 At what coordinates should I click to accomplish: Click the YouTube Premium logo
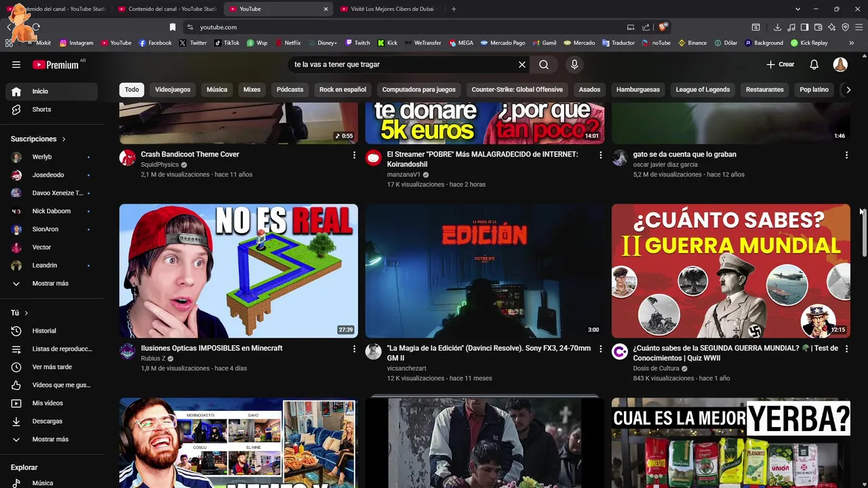56,64
